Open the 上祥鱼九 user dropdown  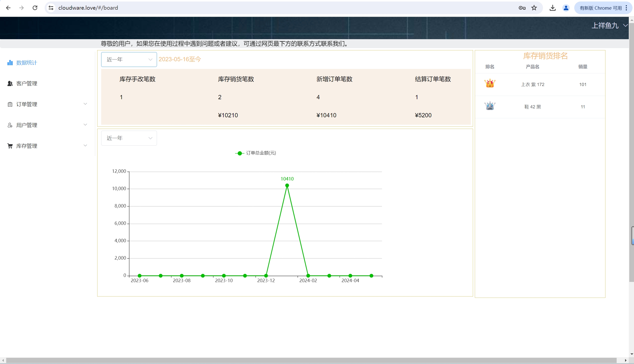coord(609,25)
